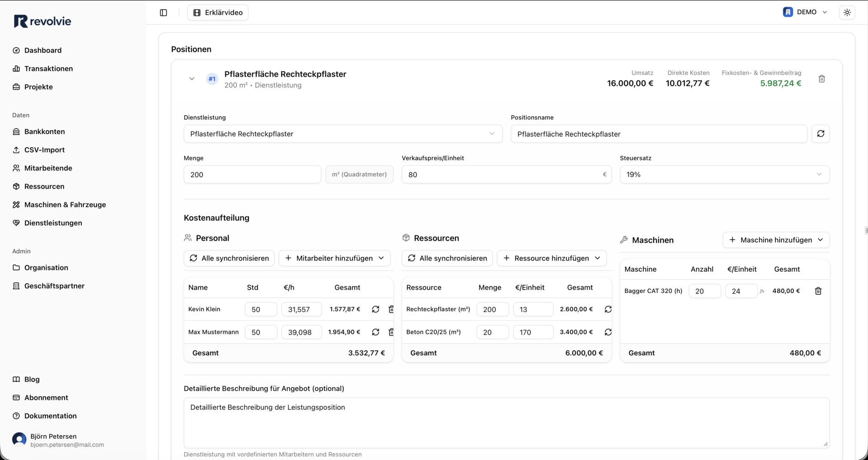The image size is (868, 460).
Task: Click refresh icon beside Positionsname field
Action: coord(821,134)
